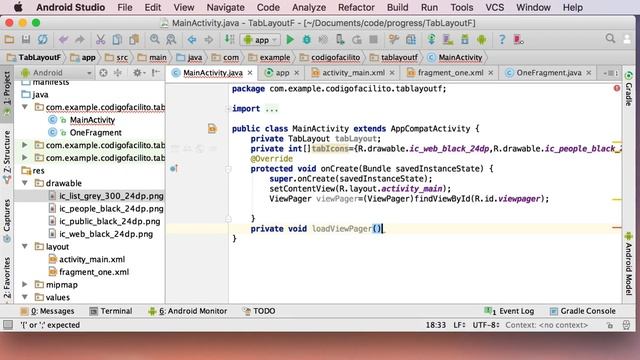Click Collapse All icon in Project panel
Screen dimensions: 640x360
[118, 73]
